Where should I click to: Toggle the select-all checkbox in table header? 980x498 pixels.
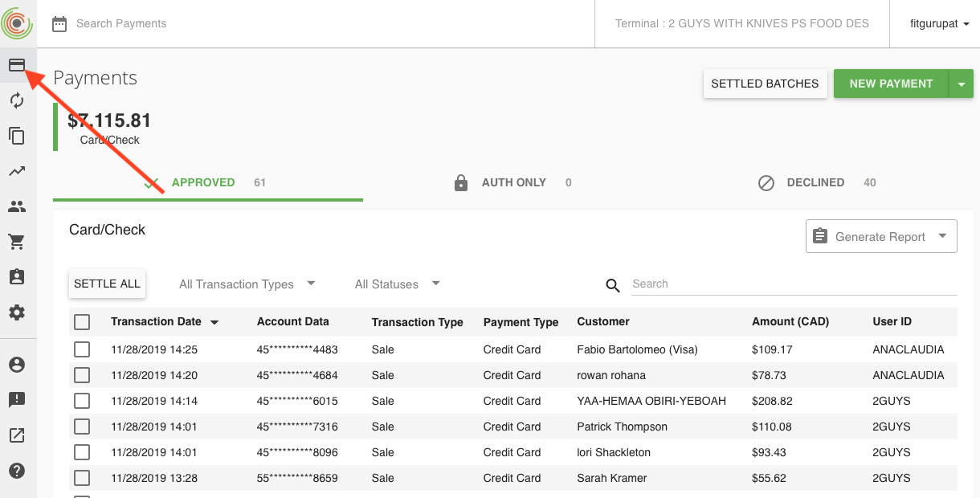[82, 322]
